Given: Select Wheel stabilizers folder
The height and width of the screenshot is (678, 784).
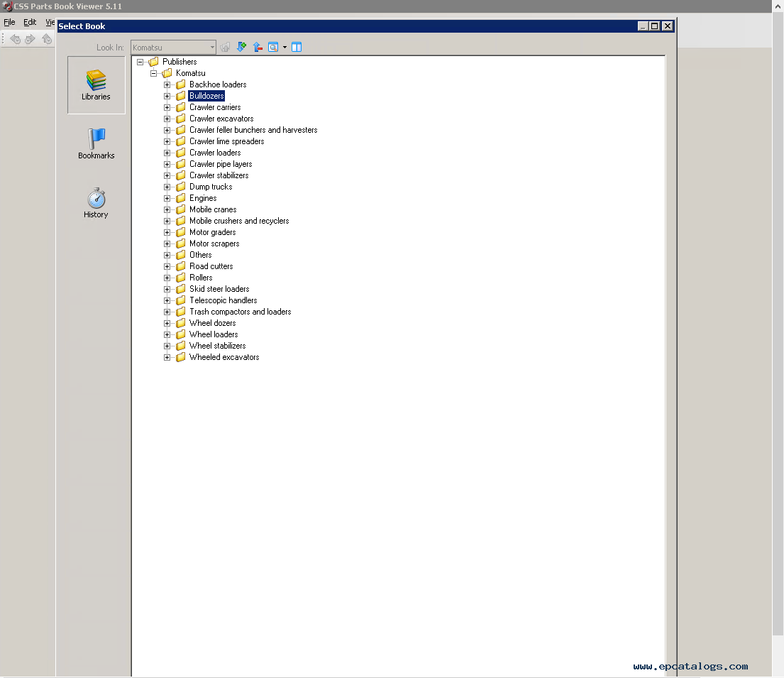Looking at the screenshot, I should pyautogui.click(x=218, y=346).
